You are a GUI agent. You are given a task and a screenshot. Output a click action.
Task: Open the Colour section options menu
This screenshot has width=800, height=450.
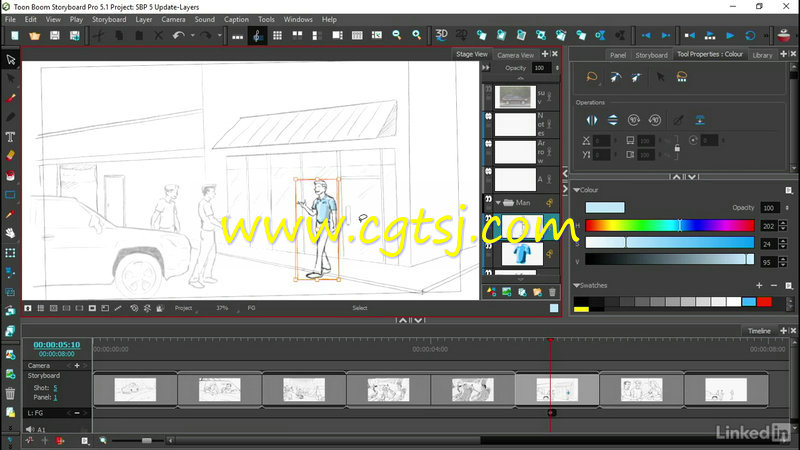(x=789, y=190)
